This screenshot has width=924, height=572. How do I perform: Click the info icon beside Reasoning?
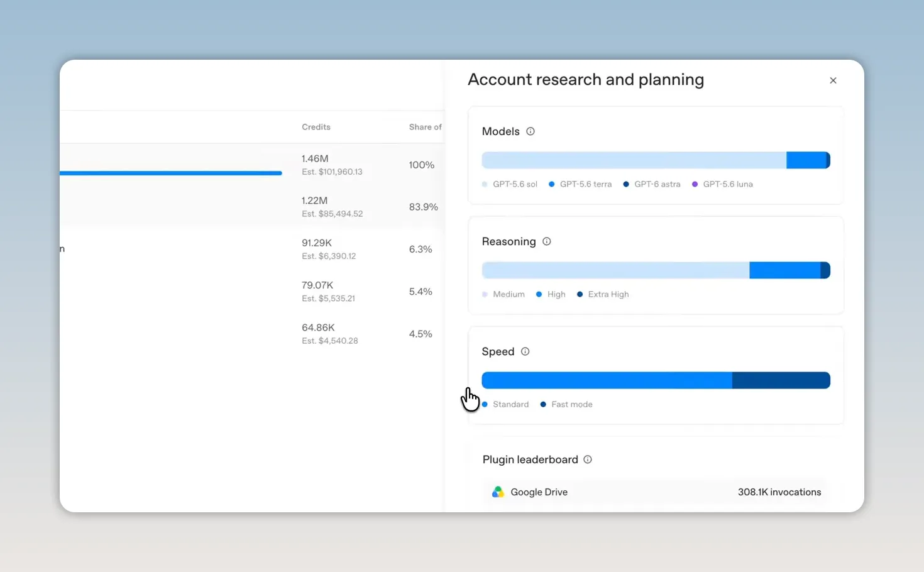[547, 241]
